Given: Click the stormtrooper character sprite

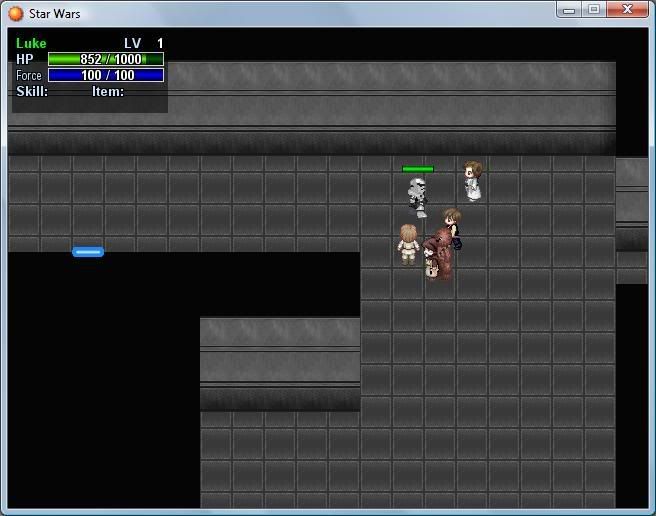Looking at the screenshot, I should pyautogui.click(x=418, y=198).
